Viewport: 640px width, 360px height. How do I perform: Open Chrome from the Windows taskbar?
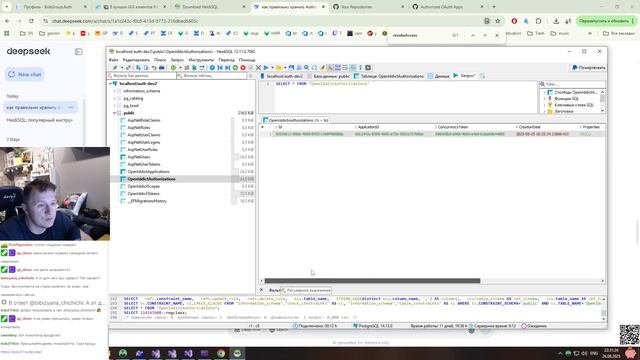click(221, 353)
